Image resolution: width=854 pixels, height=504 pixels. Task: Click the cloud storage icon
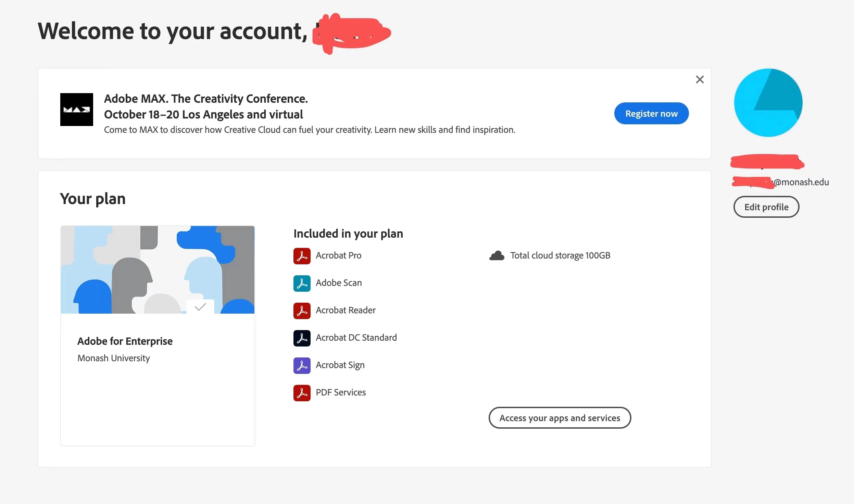(497, 256)
